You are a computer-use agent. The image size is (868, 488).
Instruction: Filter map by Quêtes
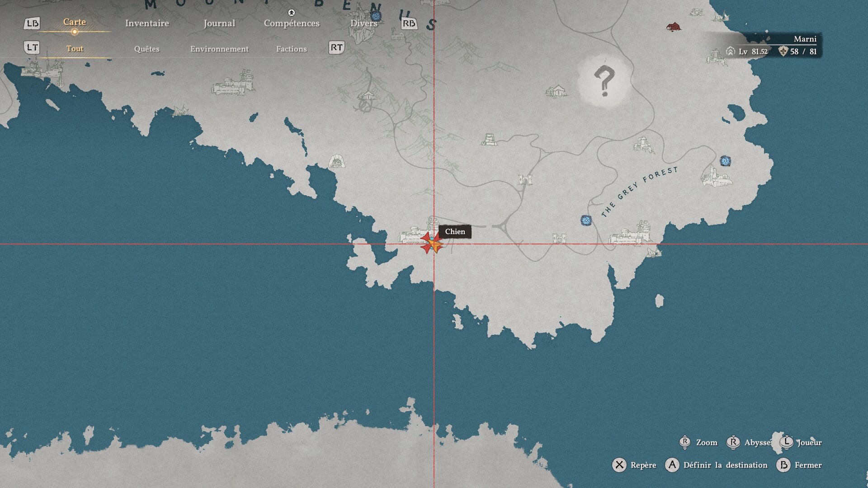tap(146, 49)
